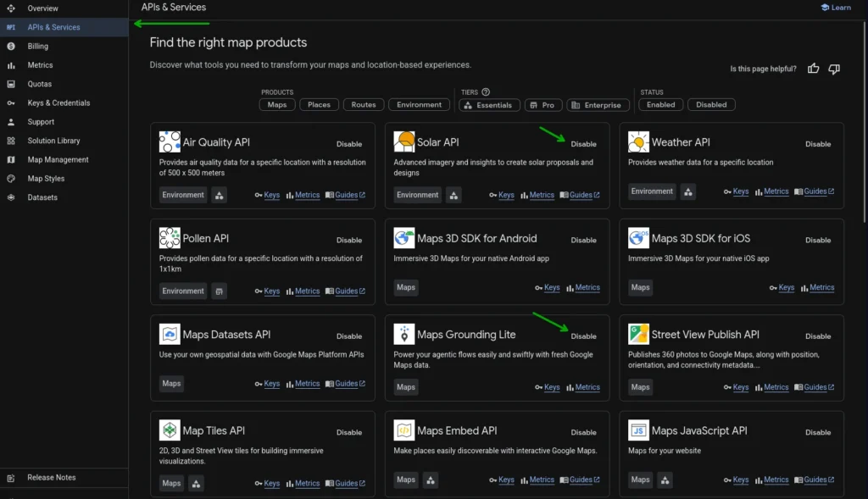Toggle the Disabled status filter

tap(711, 105)
